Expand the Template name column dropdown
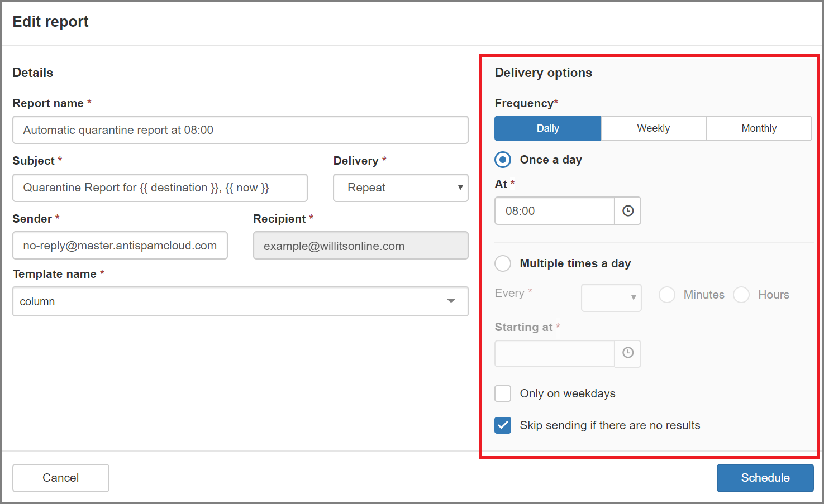 coord(240,301)
